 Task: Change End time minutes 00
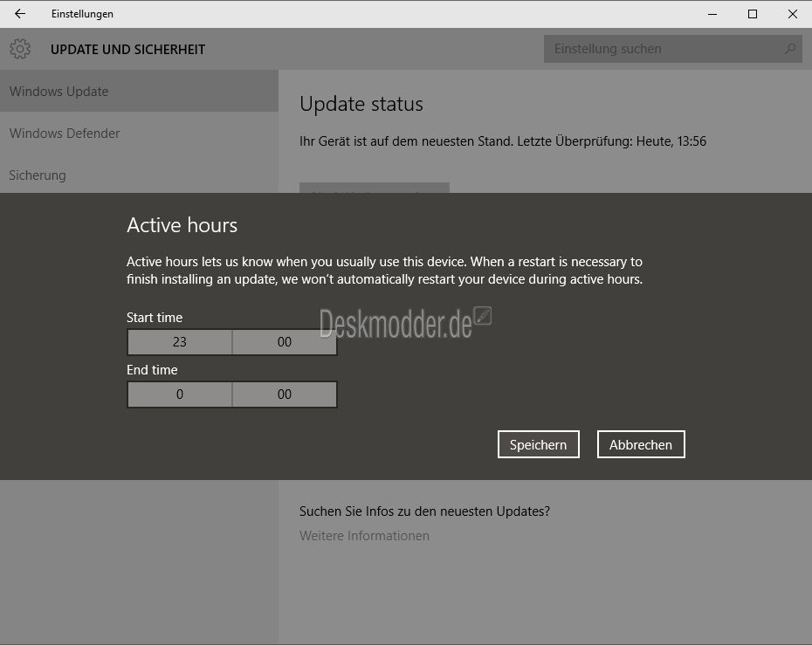285,395
